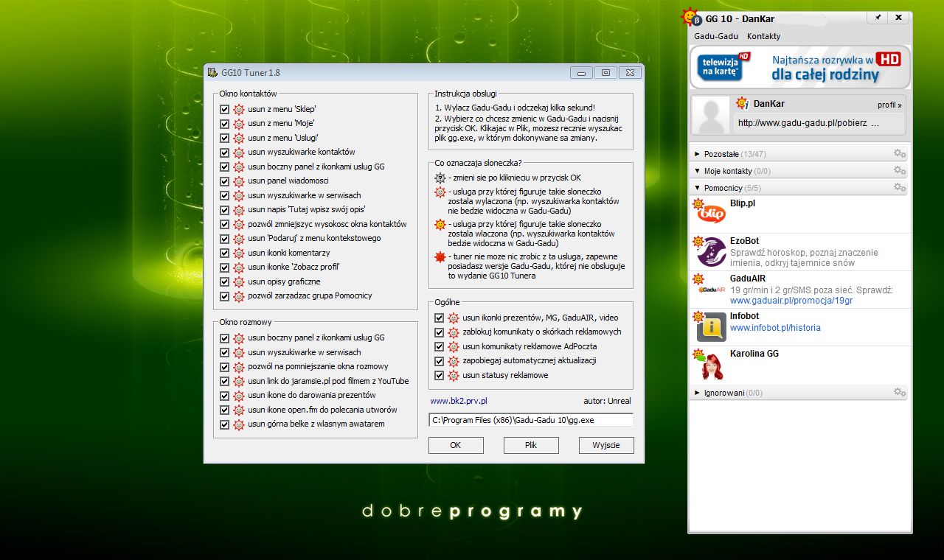Select the EzoBot contact name
The width and height of the screenshot is (944, 560).
tap(744, 241)
